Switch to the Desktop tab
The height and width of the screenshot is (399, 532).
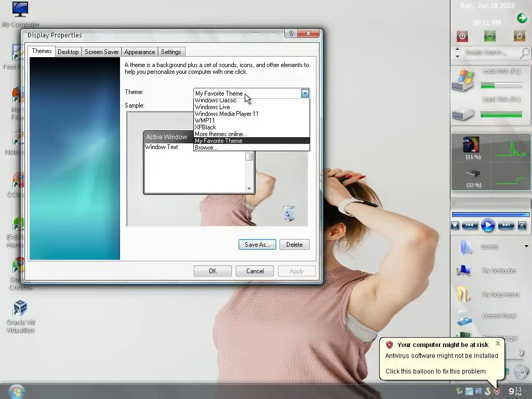[68, 52]
